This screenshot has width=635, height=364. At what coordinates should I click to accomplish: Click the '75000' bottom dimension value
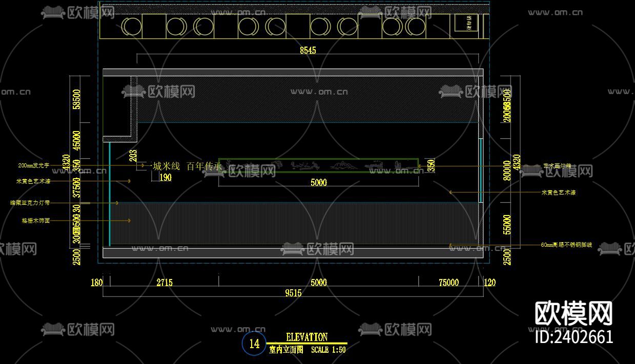click(x=448, y=283)
